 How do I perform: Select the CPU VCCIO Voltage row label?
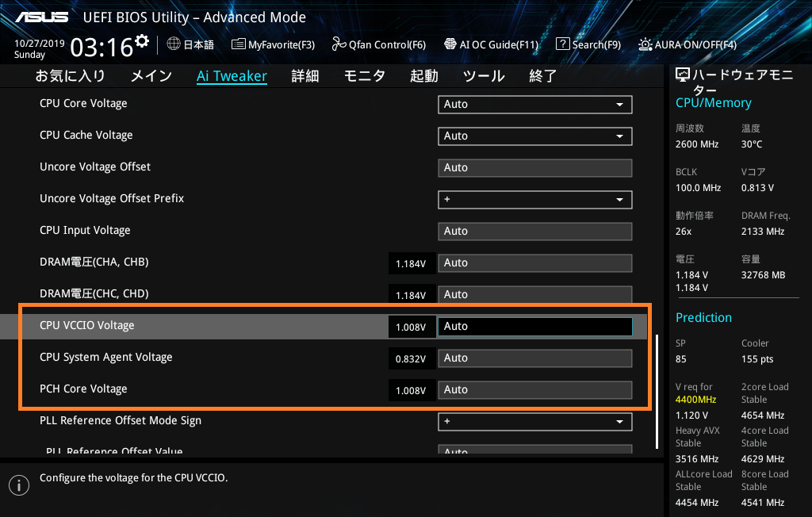pos(87,325)
